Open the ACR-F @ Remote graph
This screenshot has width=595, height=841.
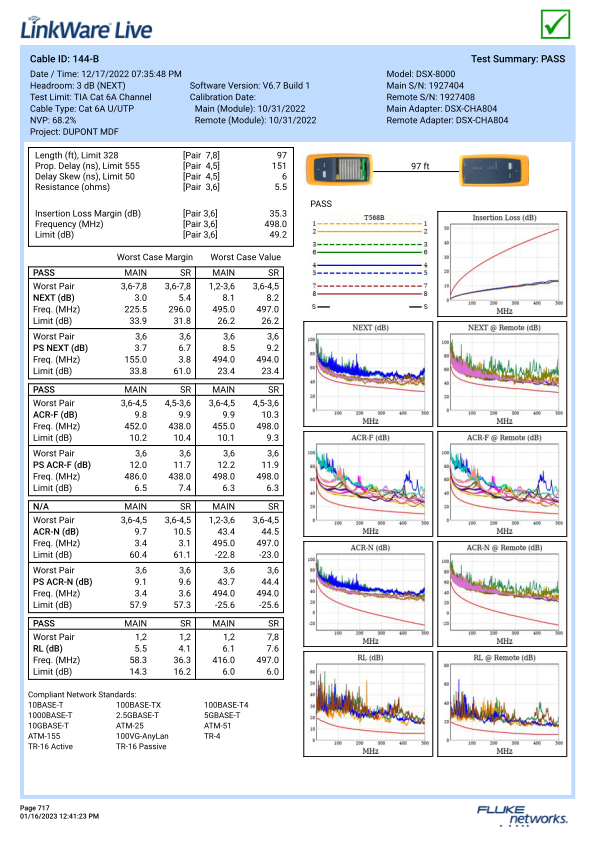(x=502, y=484)
